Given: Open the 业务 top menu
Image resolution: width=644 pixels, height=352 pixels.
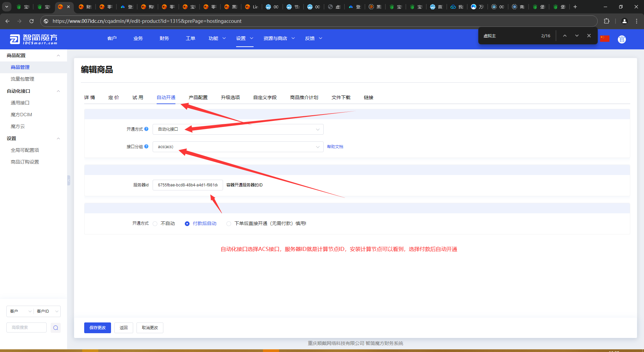Looking at the screenshot, I should pos(138,38).
